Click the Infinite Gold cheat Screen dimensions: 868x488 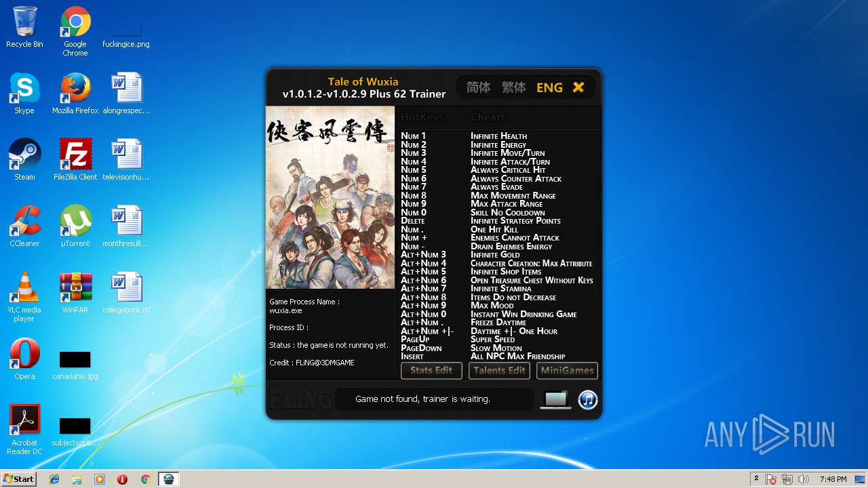tap(495, 255)
